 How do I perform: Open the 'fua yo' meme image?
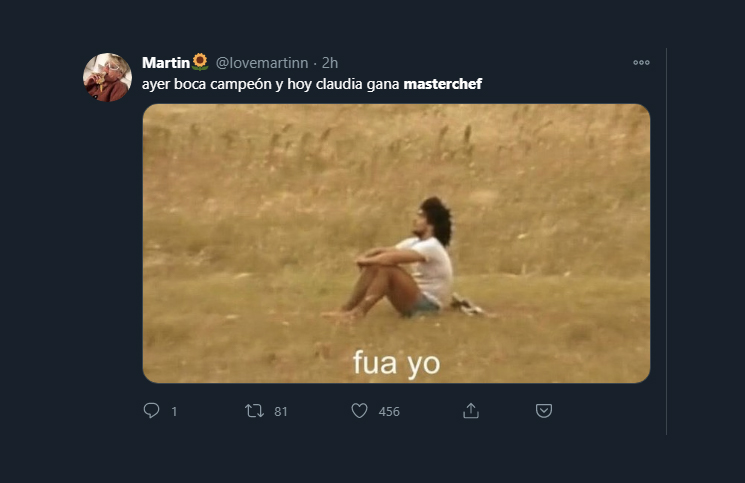coord(396,243)
